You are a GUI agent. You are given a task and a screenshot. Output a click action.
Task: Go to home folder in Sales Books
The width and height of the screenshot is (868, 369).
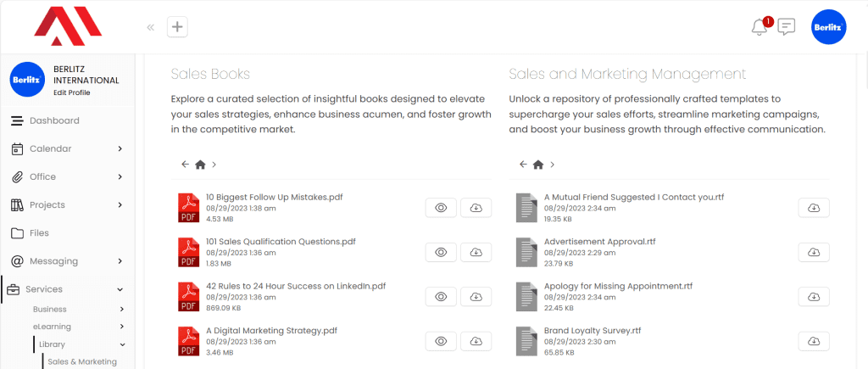click(x=200, y=165)
